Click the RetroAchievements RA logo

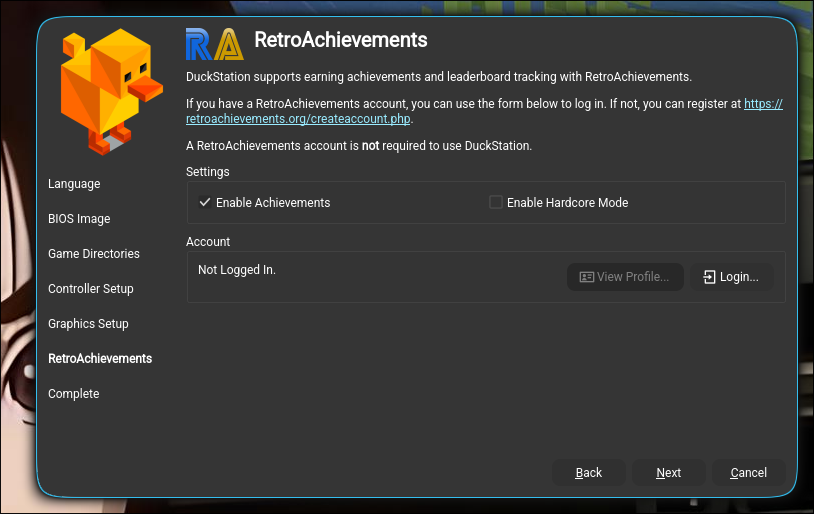point(215,44)
